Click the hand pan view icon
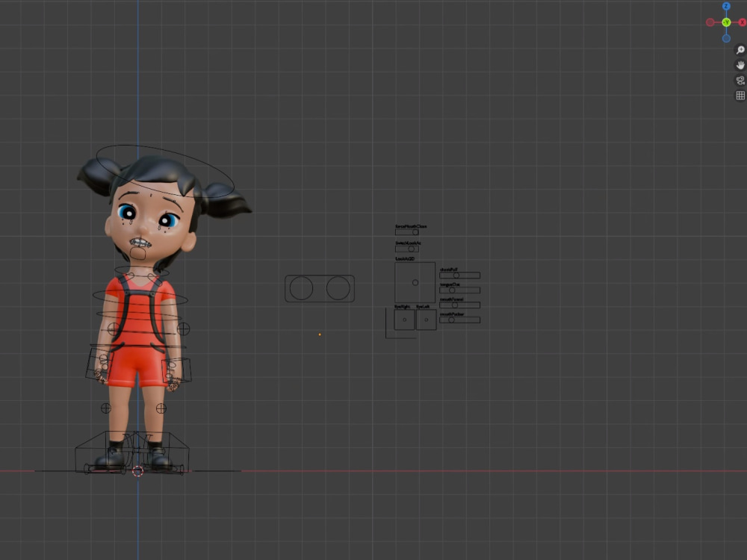The width and height of the screenshot is (747, 560). tap(740, 65)
